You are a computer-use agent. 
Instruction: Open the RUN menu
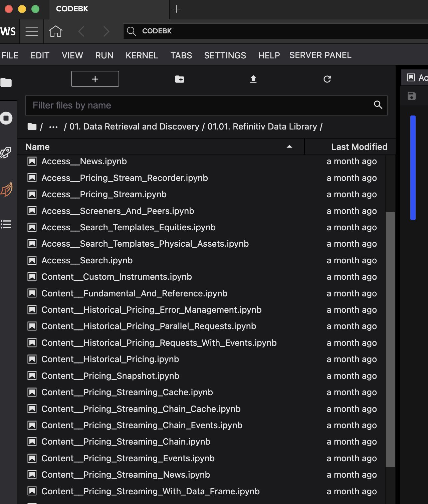point(104,55)
